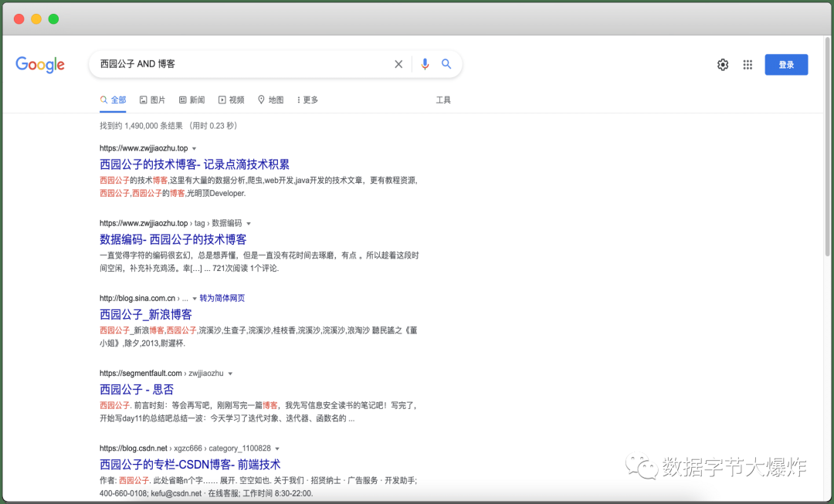The image size is (834, 504).
Task: Click the green maximize window button
Action: (54, 19)
